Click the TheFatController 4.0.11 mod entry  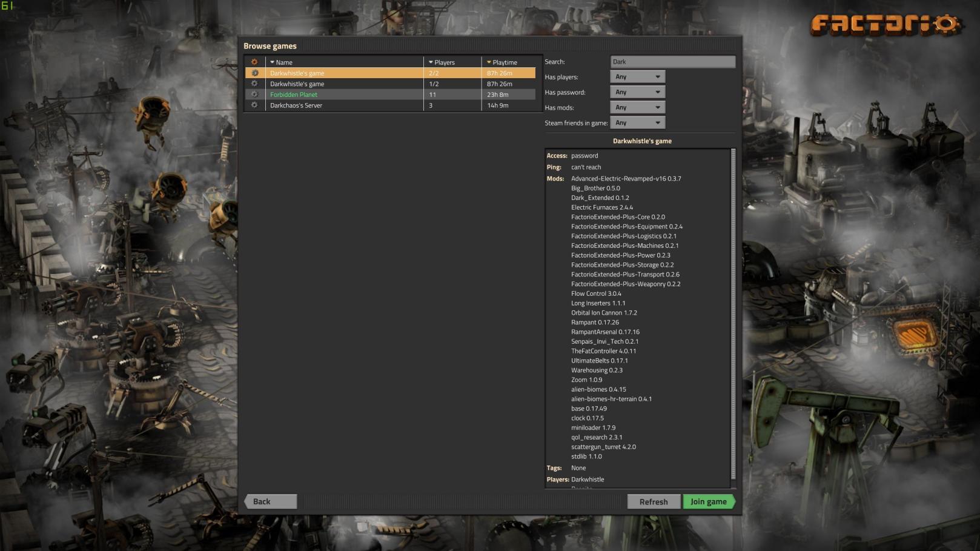point(604,351)
